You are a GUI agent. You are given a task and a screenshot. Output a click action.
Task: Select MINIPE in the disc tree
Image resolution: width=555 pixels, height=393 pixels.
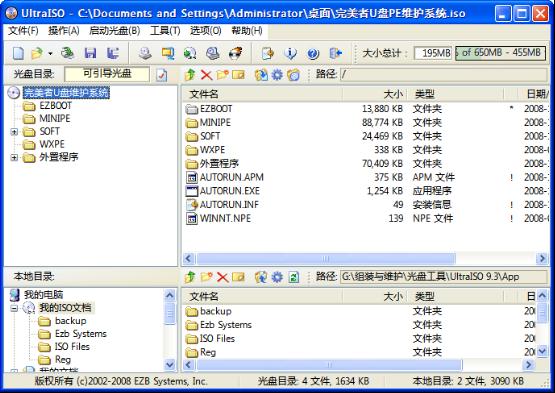coord(55,119)
